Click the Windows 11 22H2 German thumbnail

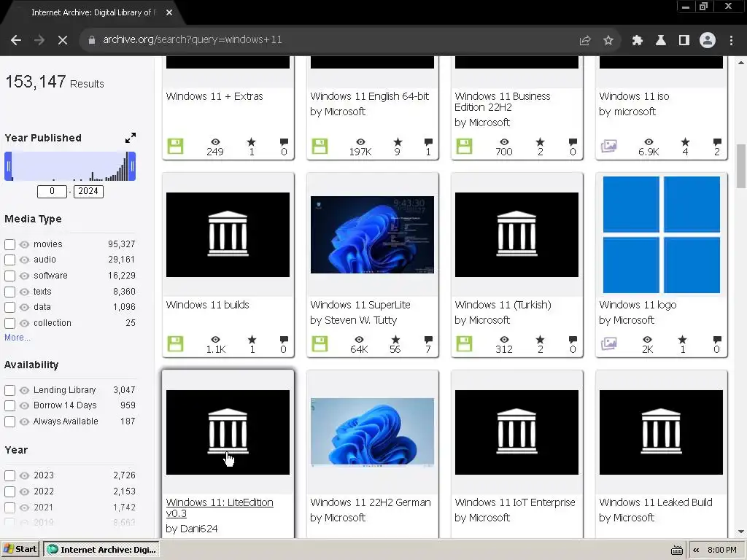coord(372,432)
